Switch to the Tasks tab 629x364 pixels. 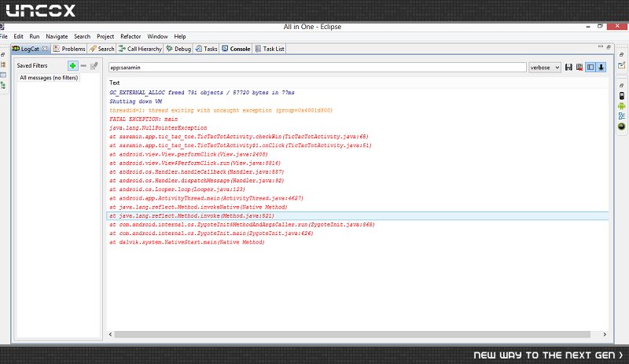tap(206, 49)
